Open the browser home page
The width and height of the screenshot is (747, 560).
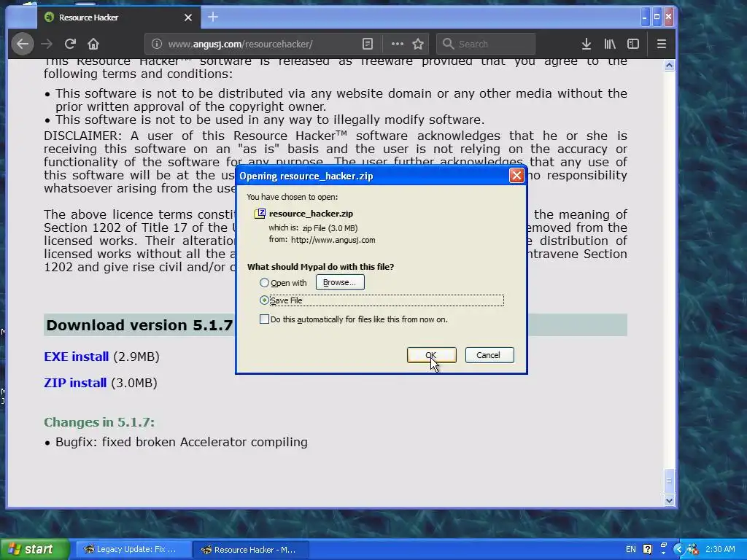(x=93, y=44)
